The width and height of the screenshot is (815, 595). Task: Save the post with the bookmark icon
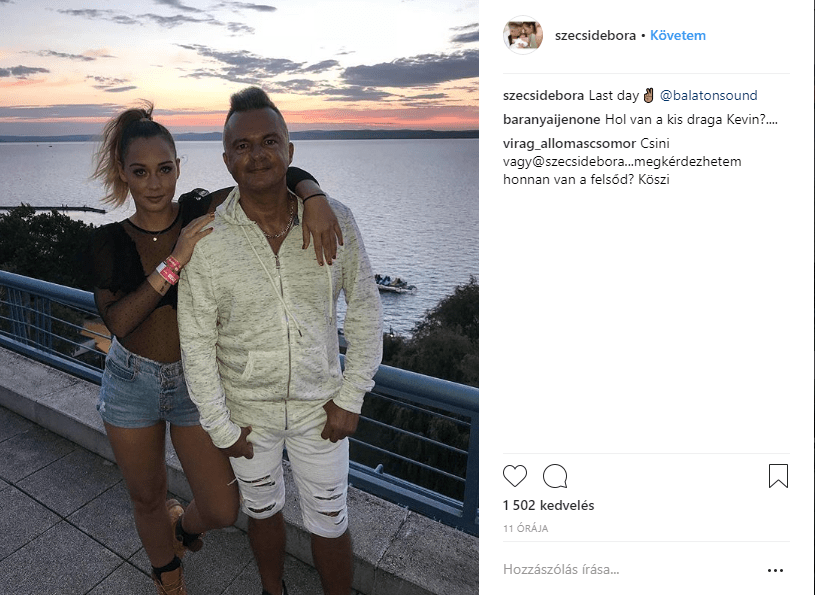778,476
